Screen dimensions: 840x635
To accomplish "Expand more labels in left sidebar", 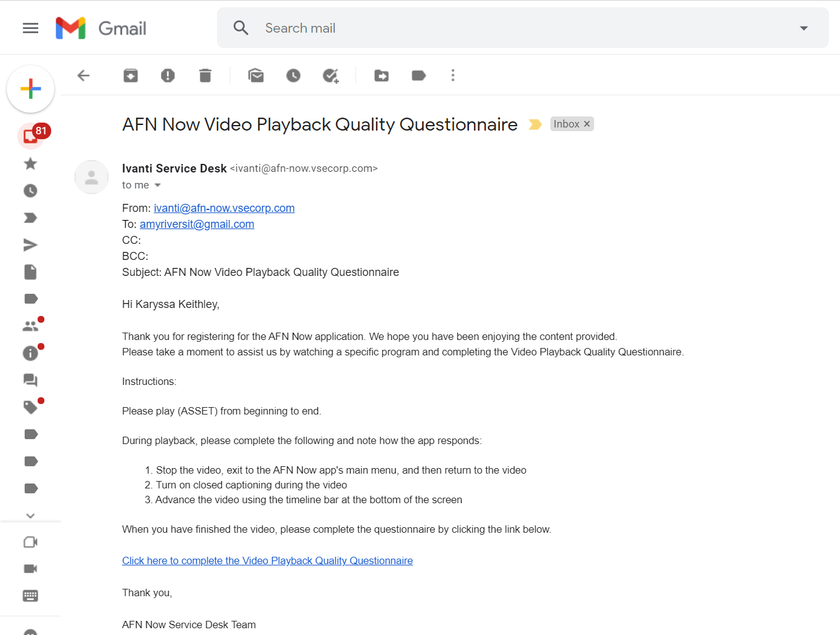I will (30, 516).
